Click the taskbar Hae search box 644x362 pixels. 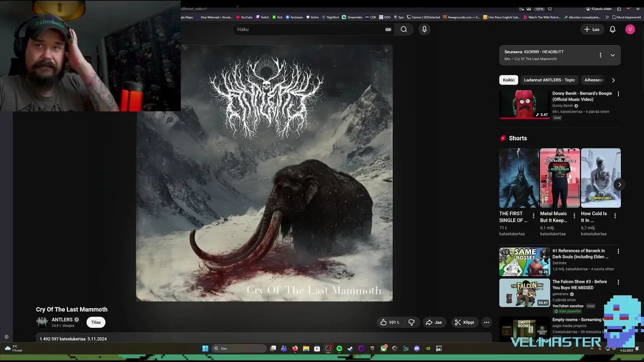(x=239, y=348)
